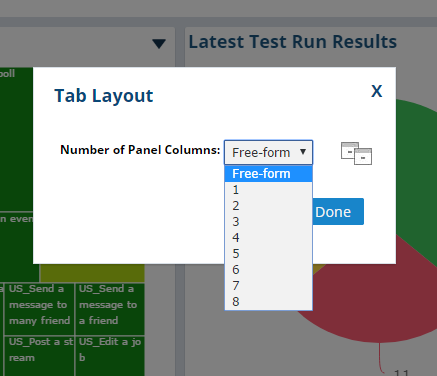Viewport: 437px width, 376px height.
Task: Choose 2 panel columns
Action: coord(269,206)
